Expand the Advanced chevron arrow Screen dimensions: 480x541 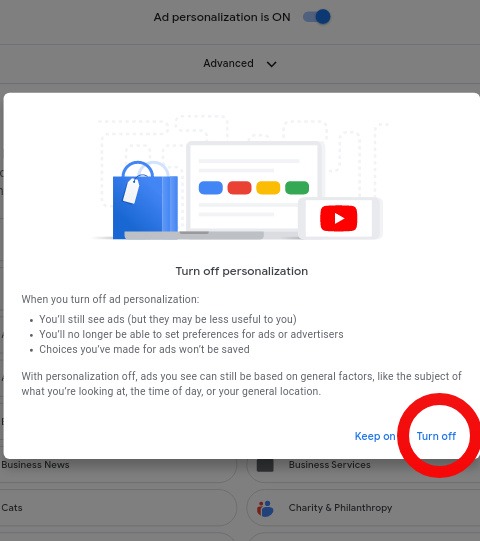click(x=272, y=64)
